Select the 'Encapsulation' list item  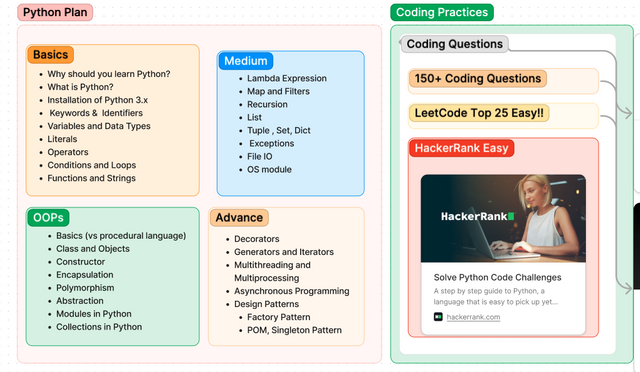(84, 275)
